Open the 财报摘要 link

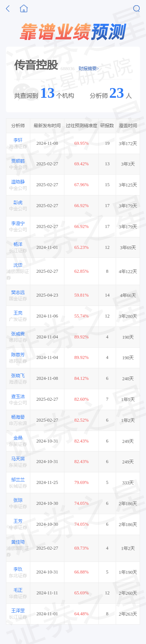tap(88, 68)
